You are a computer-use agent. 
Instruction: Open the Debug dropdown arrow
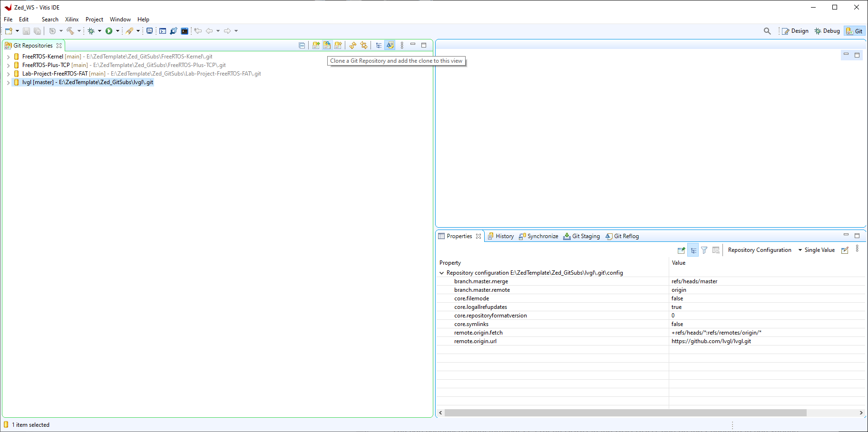99,31
